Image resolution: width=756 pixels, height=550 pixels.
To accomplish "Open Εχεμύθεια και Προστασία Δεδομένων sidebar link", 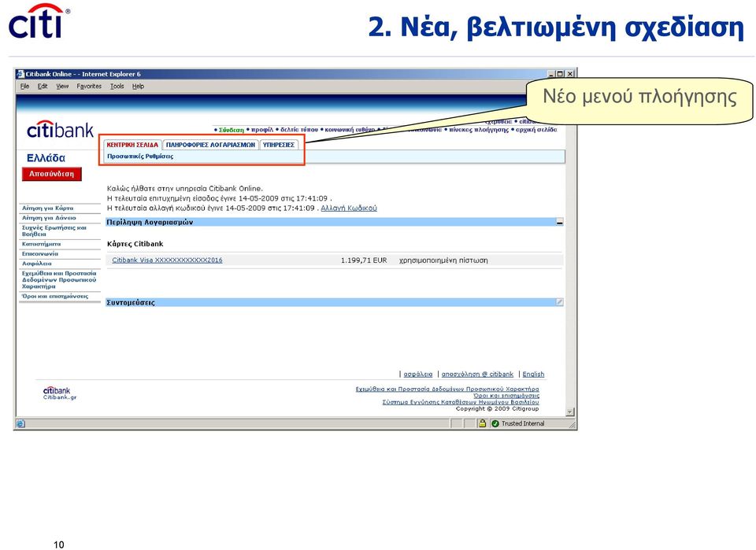I will click(x=59, y=280).
